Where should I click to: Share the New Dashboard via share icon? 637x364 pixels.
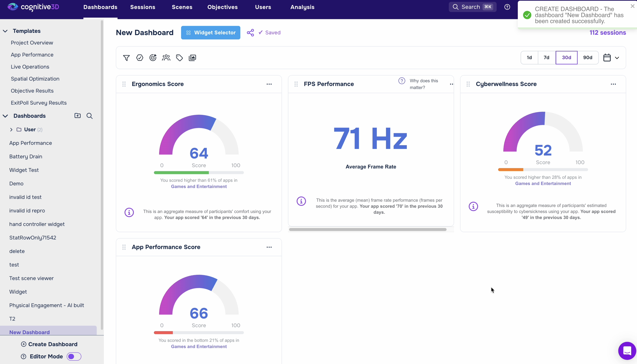coord(250,33)
